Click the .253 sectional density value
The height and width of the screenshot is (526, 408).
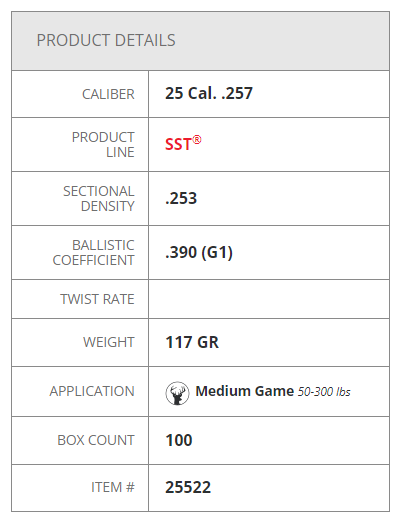[x=181, y=198]
